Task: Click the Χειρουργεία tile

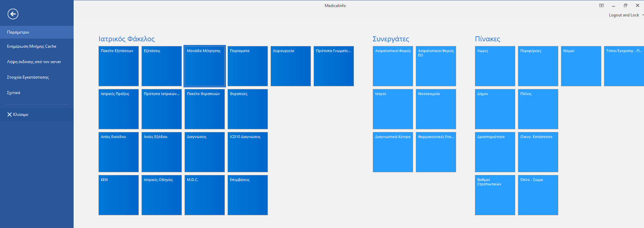Action: [x=291, y=66]
